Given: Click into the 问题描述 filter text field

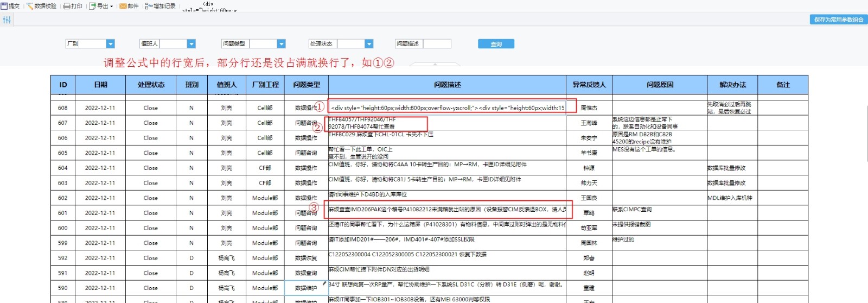Looking at the screenshot, I should (x=437, y=44).
